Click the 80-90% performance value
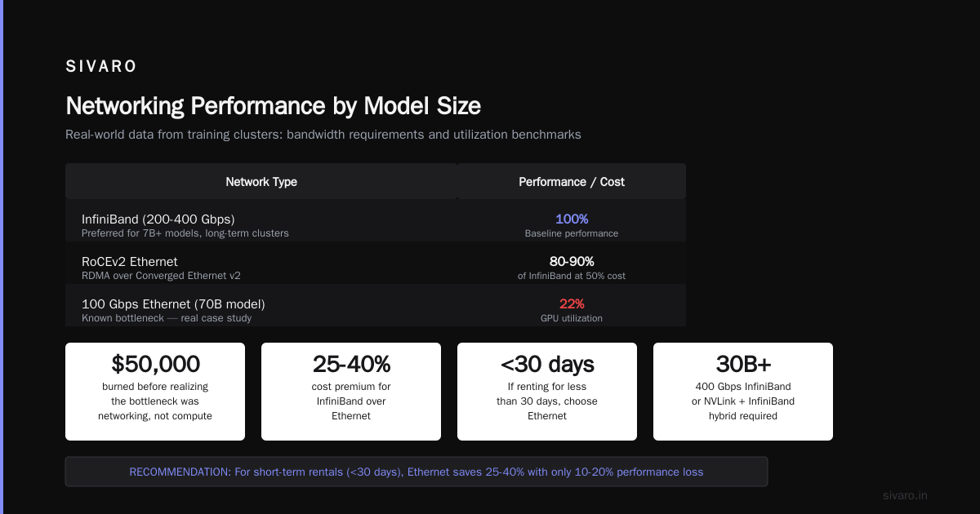This screenshot has height=514, width=980. click(572, 262)
